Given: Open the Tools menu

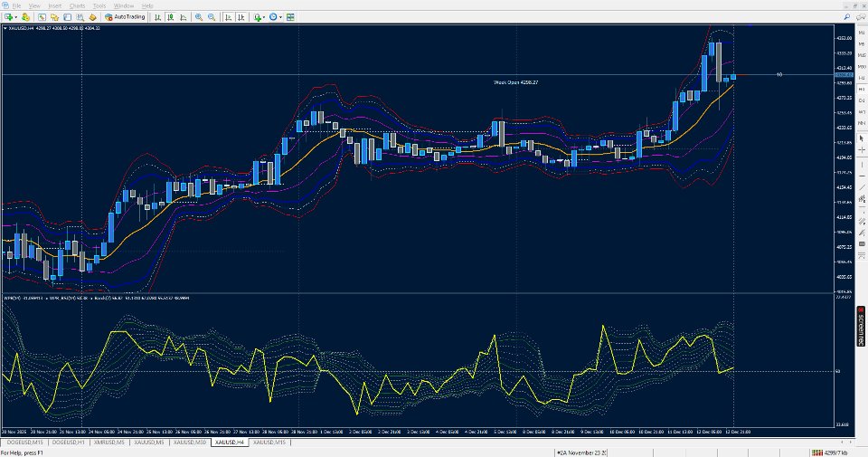Looking at the screenshot, I should click(99, 5).
